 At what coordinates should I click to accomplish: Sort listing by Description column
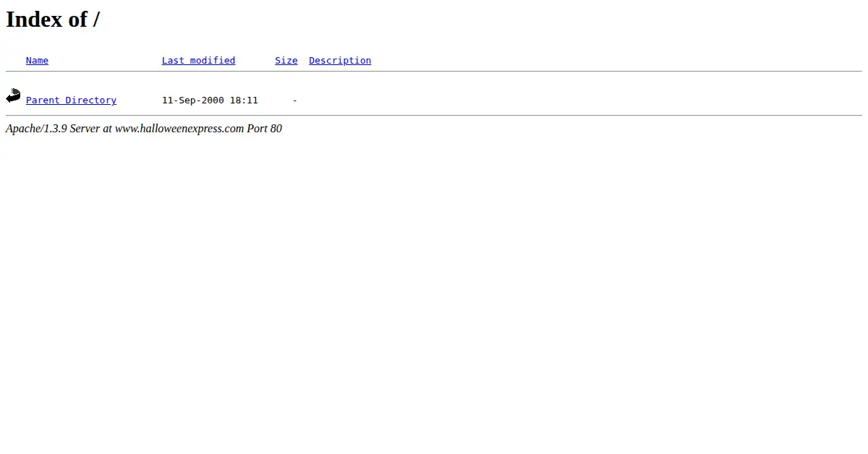click(340, 61)
